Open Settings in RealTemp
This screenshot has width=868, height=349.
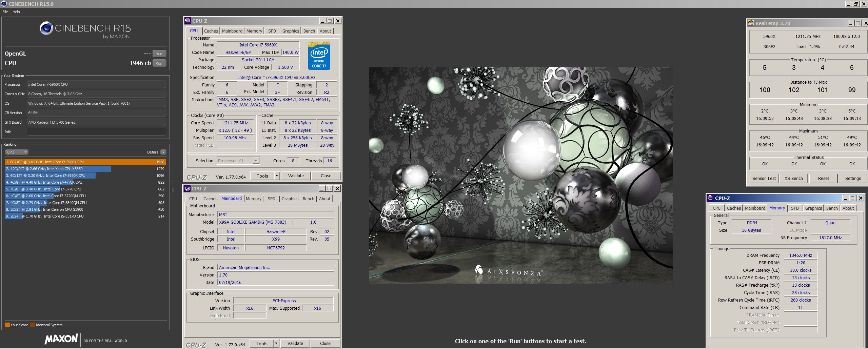click(x=853, y=178)
